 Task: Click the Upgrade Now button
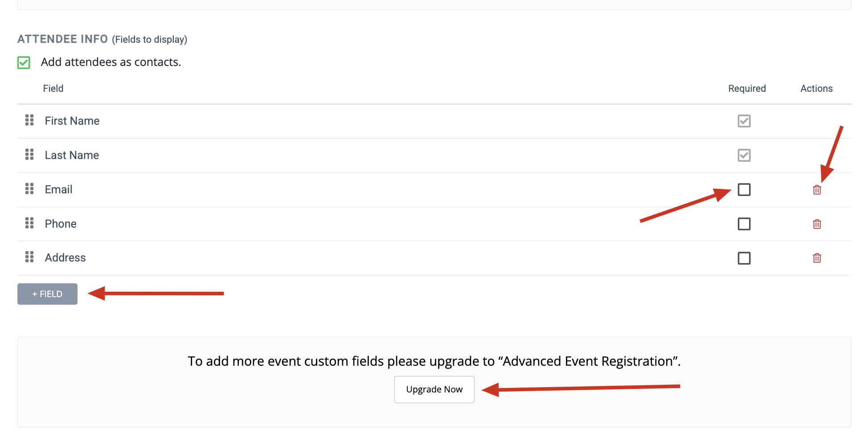click(434, 389)
